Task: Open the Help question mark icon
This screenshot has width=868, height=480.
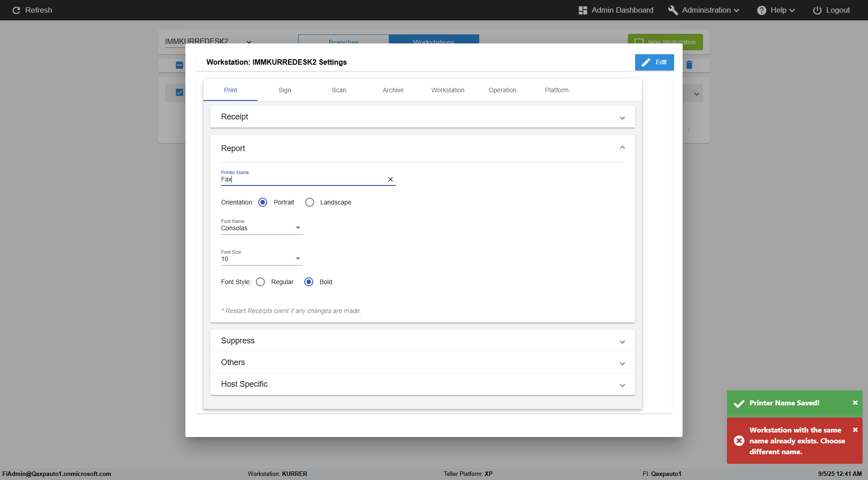Action: [x=762, y=10]
